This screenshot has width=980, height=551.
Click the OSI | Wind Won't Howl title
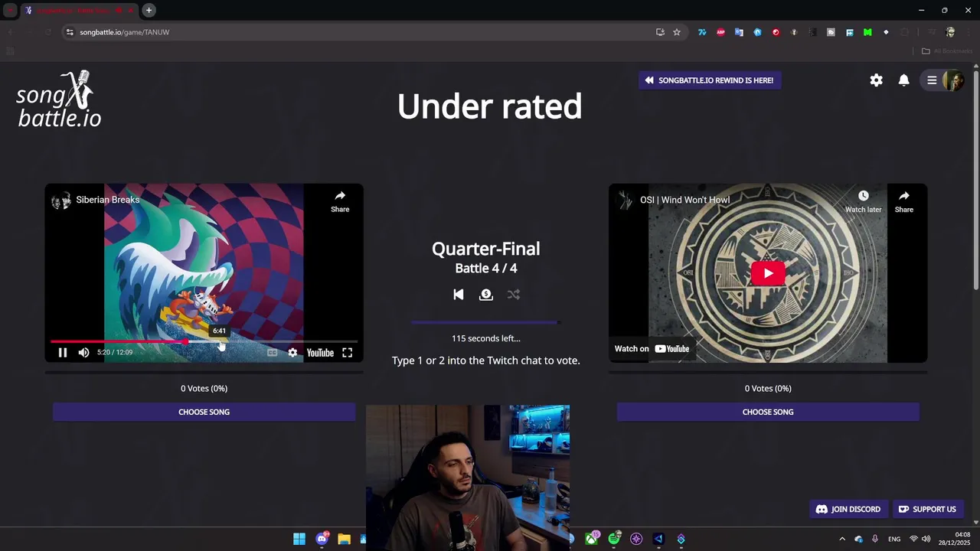click(685, 200)
